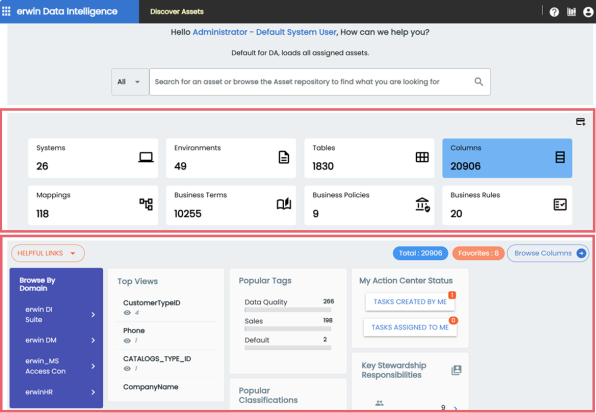Viewport: 596px width, 413px height.
Task: Select the Systems card
Action: tap(93, 158)
